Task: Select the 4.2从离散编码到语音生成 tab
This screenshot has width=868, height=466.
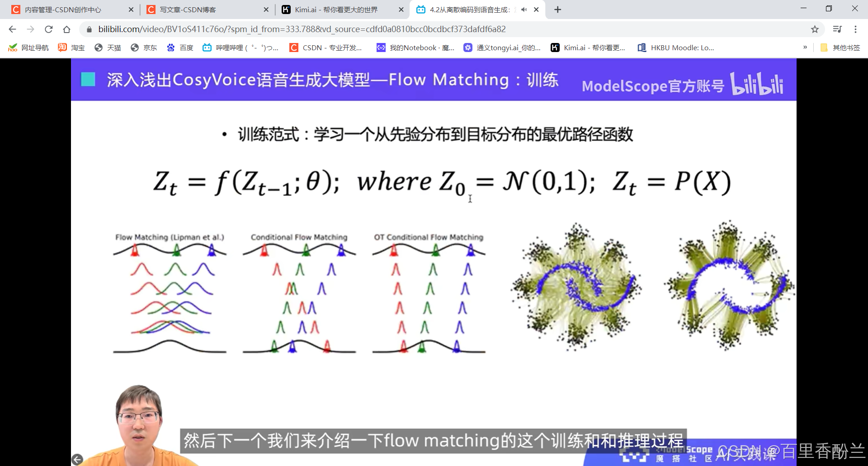Action: click(x=470, y=10)
